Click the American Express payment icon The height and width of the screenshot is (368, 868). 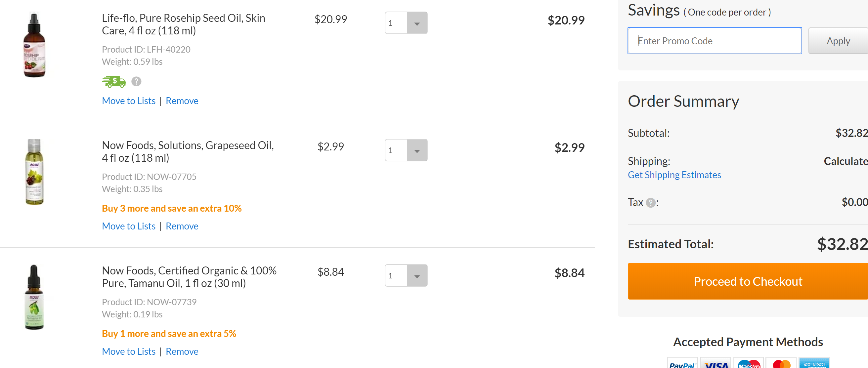pyautogui.click(x=814, y=363)
